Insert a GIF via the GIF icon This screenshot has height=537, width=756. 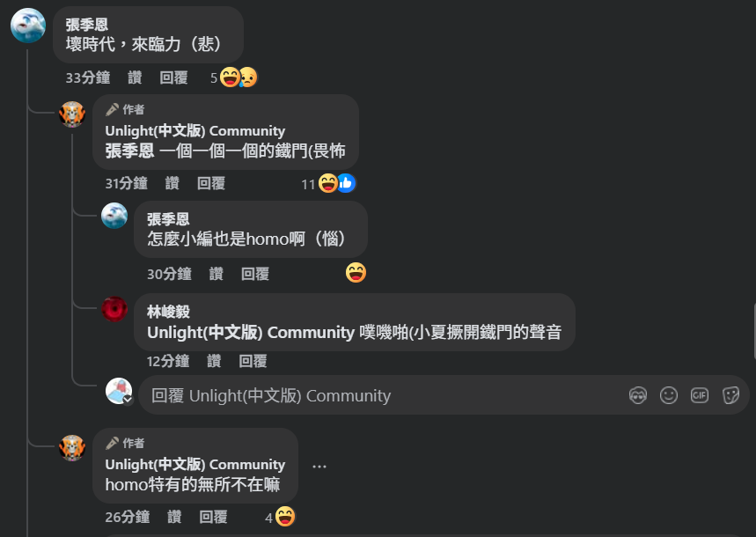click(x=700, y=395)
